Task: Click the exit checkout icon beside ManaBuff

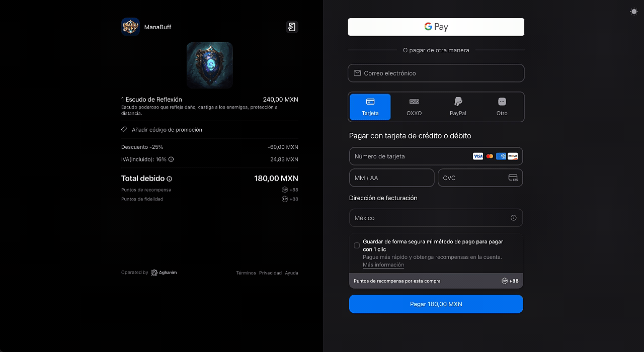Action: click(292, 27)
